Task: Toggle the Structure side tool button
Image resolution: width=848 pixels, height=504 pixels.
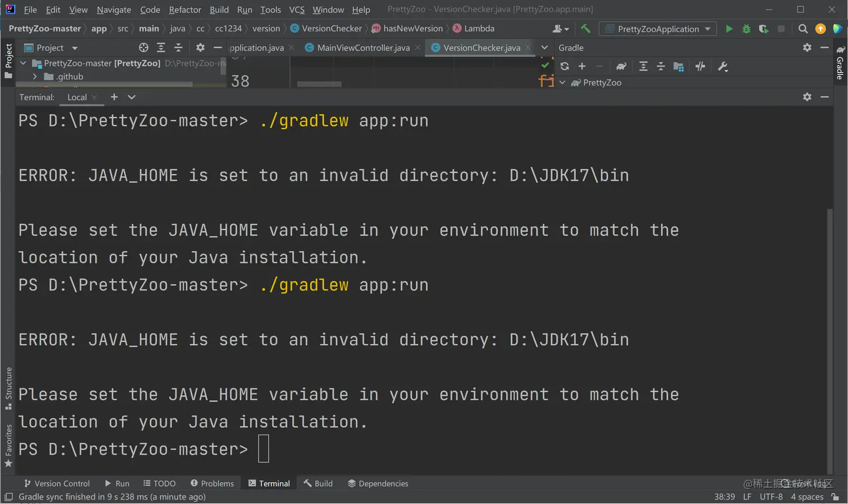Action: [x=8, y=389]
